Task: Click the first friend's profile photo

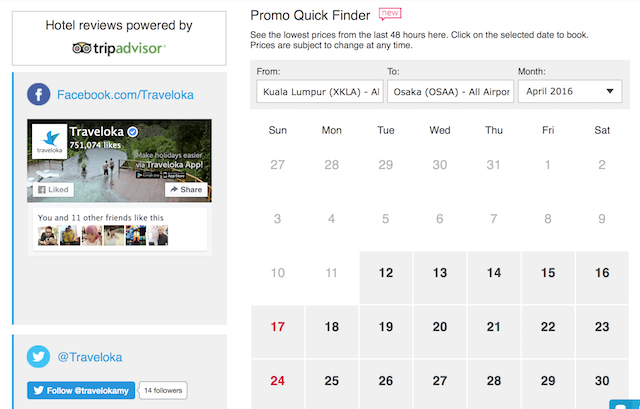Action: 45,235
